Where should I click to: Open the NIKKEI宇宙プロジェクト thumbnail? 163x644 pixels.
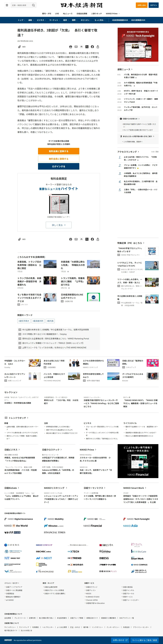click(x=152, y=251)
